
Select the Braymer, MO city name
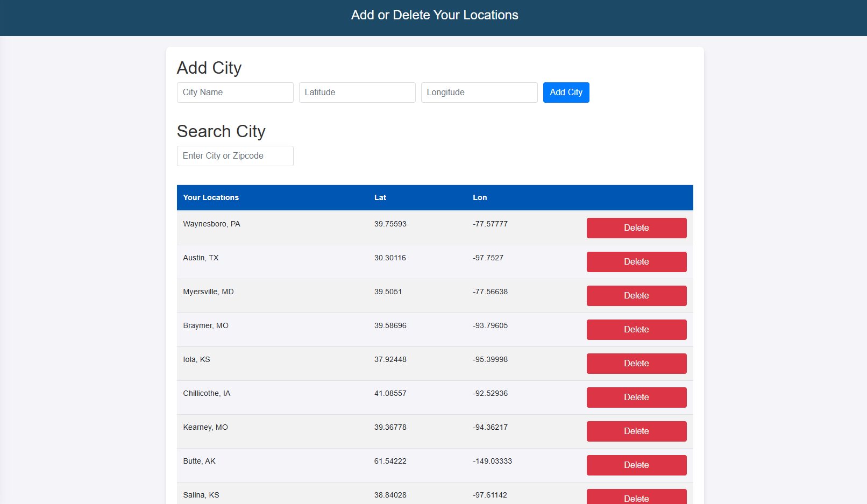205,325
